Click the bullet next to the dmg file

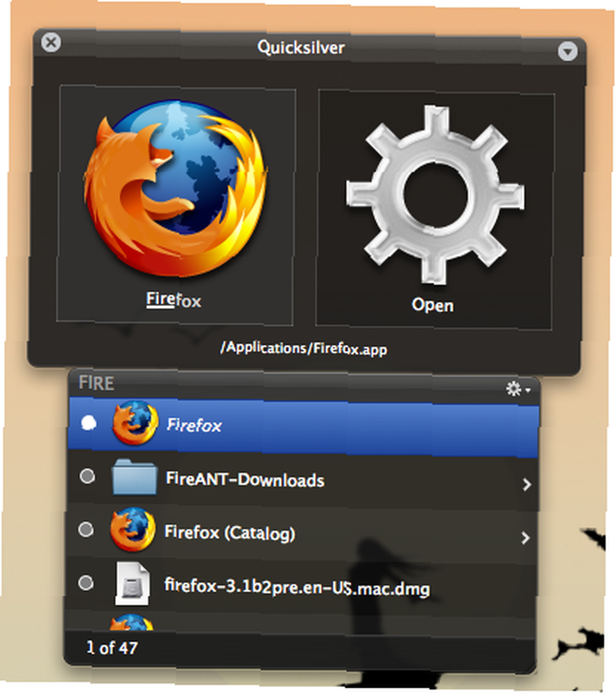click(85, 582)
